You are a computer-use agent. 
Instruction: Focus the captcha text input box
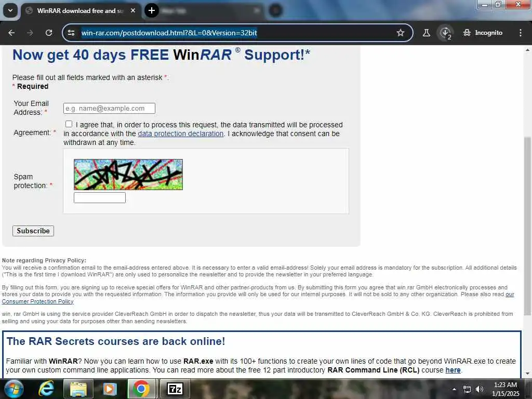100,197
